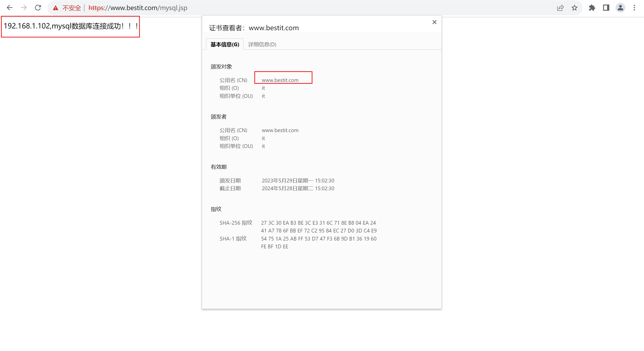The height and width of the screenshot is (351, 644).
Task: Click SHA-1 fingerprint ending FE BF 1D EE
Action: (x=274, y=247)
